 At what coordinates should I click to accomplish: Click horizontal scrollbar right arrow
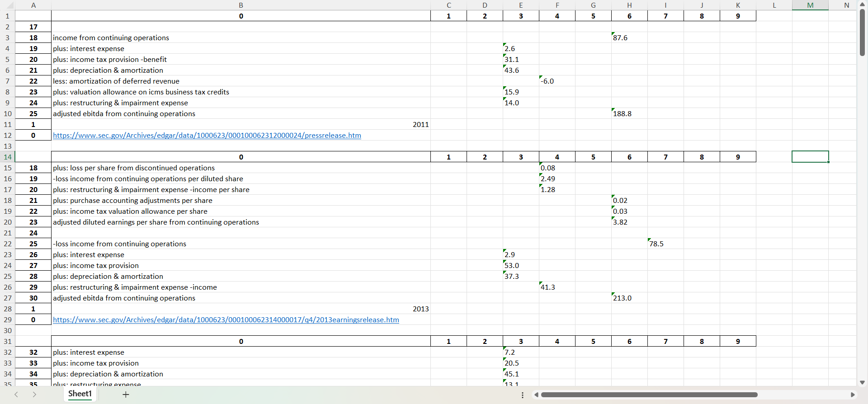(853, 395)
